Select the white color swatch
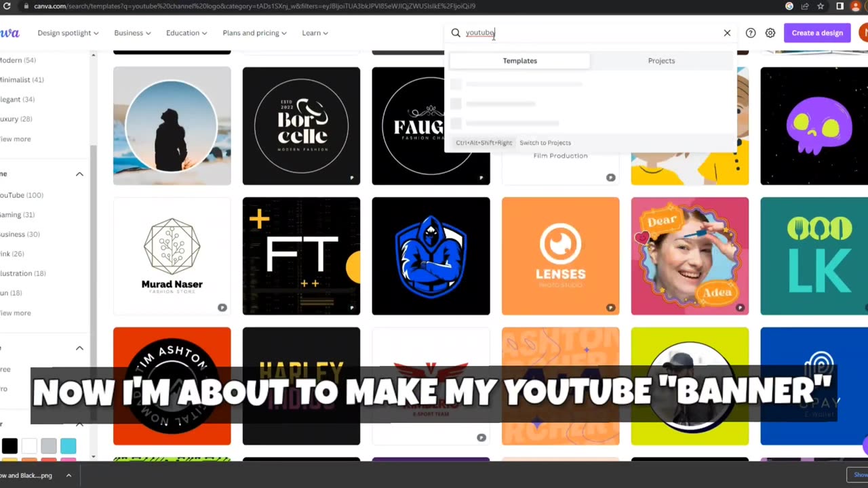This screenshot has width=868, height=488. point(29,446)
